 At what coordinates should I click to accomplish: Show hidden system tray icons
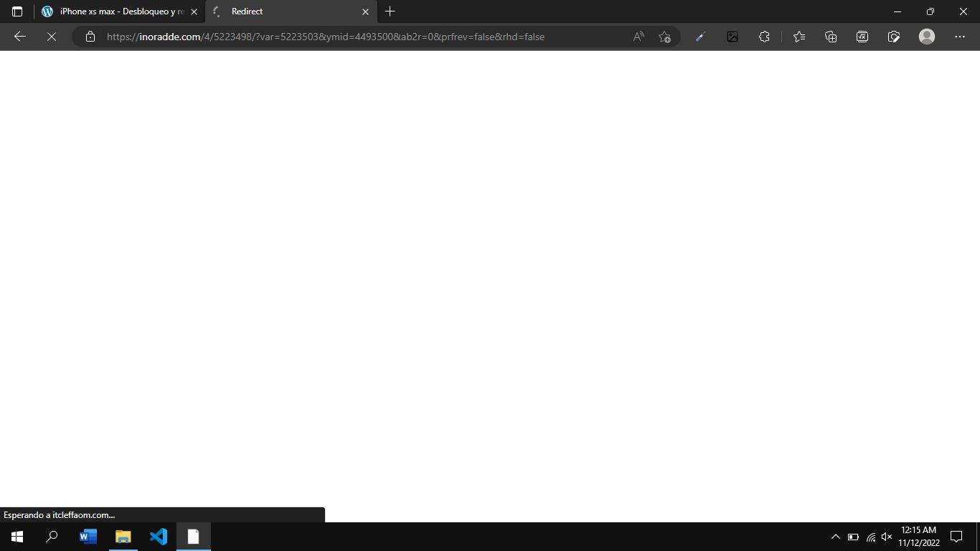coord(835,537)
